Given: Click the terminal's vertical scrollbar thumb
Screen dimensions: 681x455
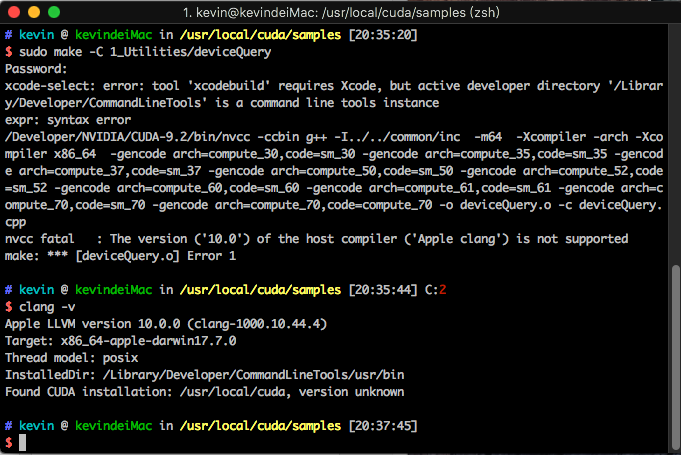Looking at the screenshot, I should (675, 357).
